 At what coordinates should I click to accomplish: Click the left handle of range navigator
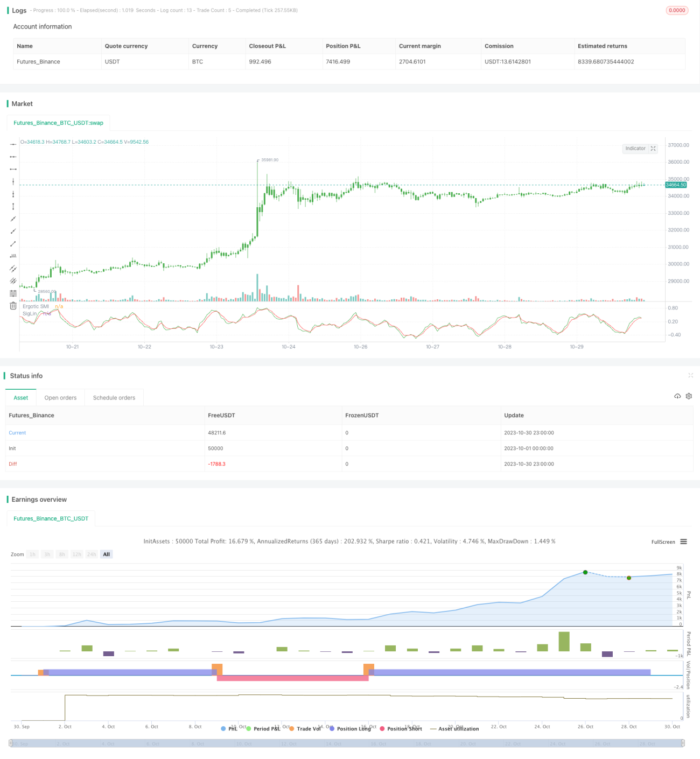[x=11, y=743]
